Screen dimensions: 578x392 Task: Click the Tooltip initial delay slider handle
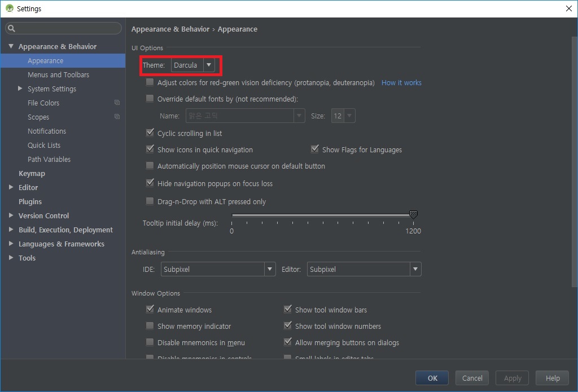click(x=413, y=215)
